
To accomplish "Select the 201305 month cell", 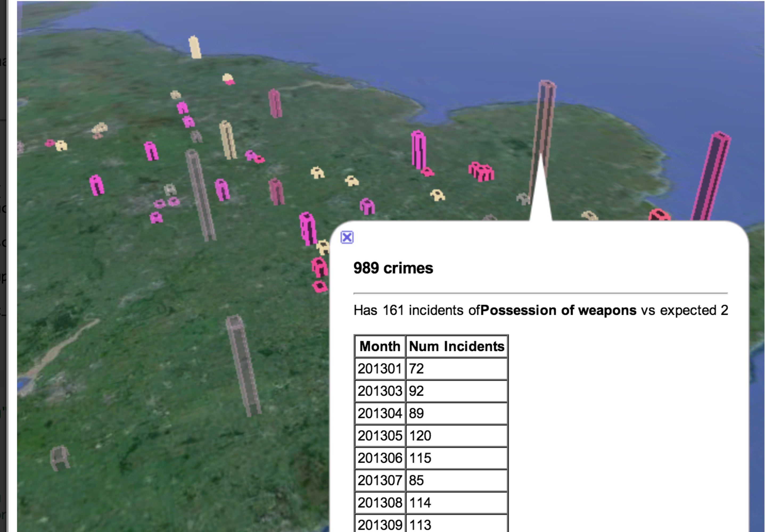I will [x=380, y=435].
